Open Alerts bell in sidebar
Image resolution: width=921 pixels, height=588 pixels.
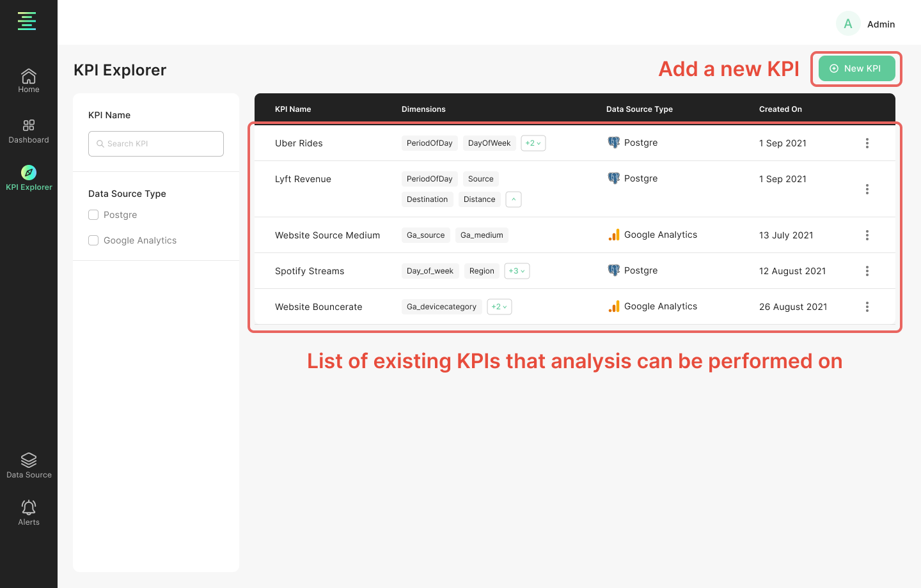click(x=29, y=513)
